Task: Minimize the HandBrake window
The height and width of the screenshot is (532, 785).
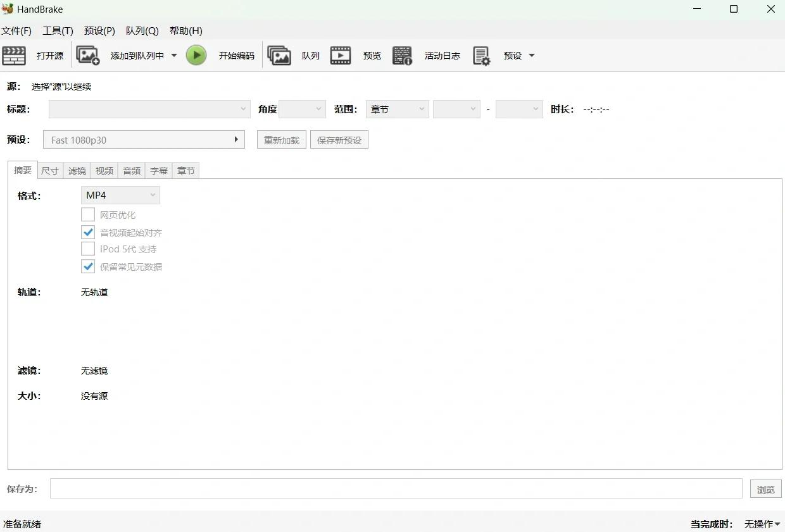Action: coord(697,9)
